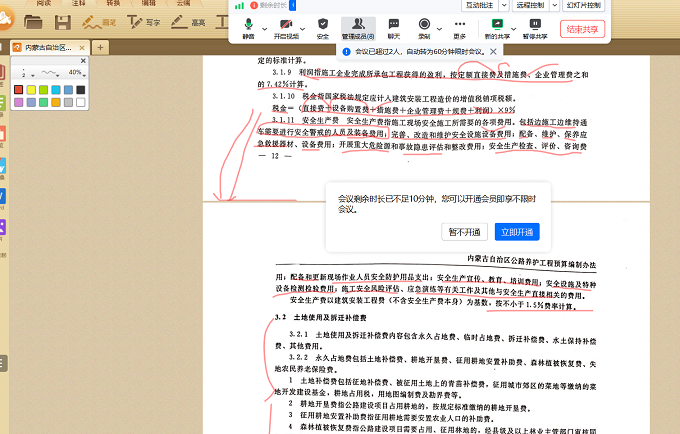This screenshot has height=434, width=680.
Task: Open the pen line thickness dropdown
Action: coord(24,73)
